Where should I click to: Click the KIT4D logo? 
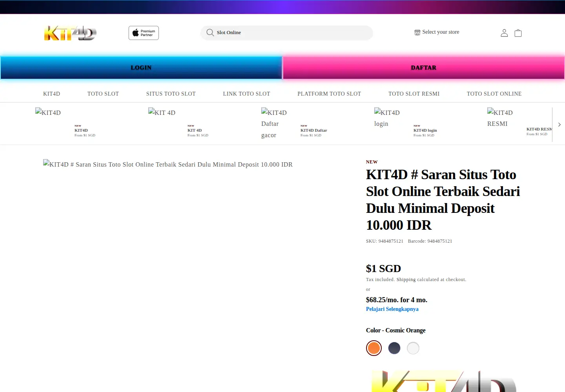point(70,33)
